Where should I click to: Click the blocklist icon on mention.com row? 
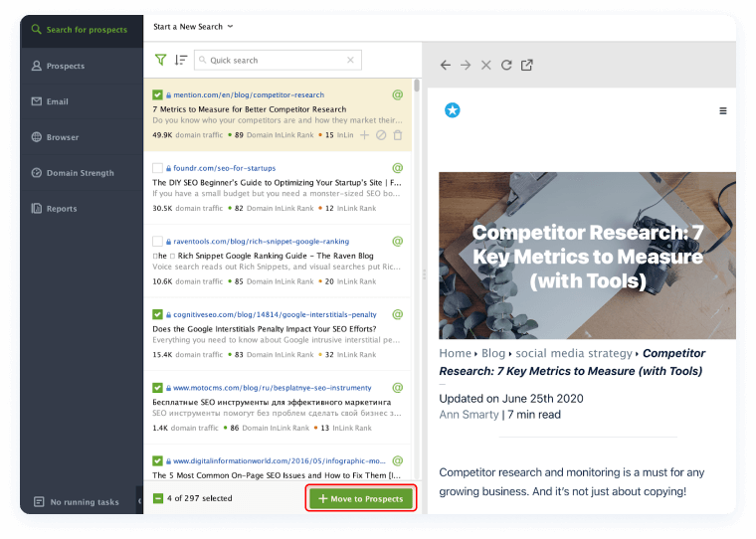click(x=381, y=134)
